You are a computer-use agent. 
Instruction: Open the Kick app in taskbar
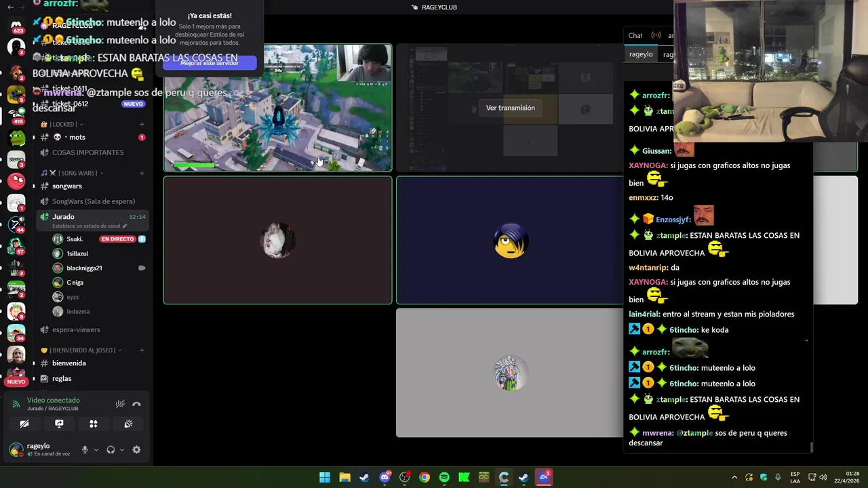pyautogui.click(x=464, y=477)
